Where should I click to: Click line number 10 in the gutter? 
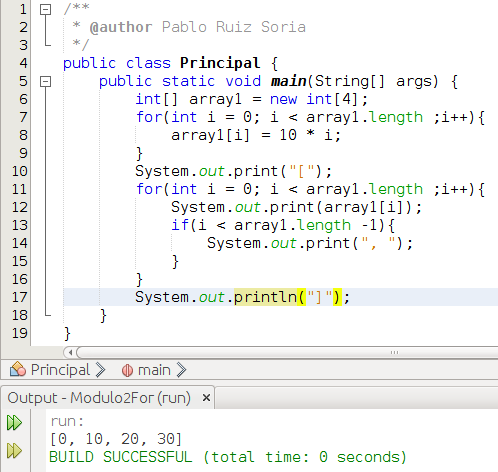click(x=20, y=171)
